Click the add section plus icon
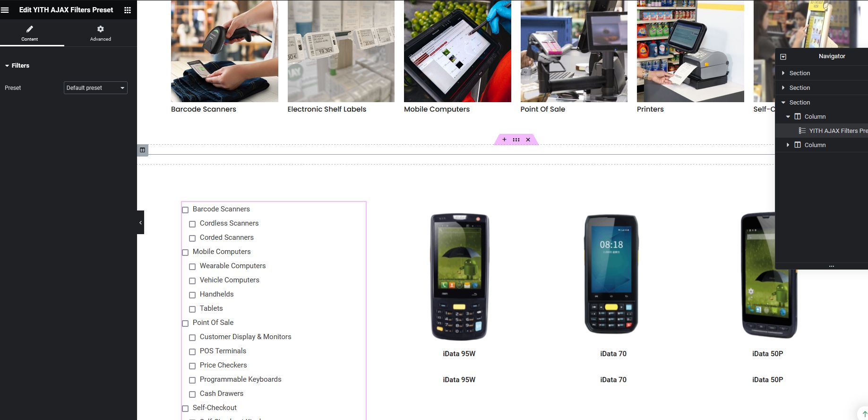 coord(504,140)
